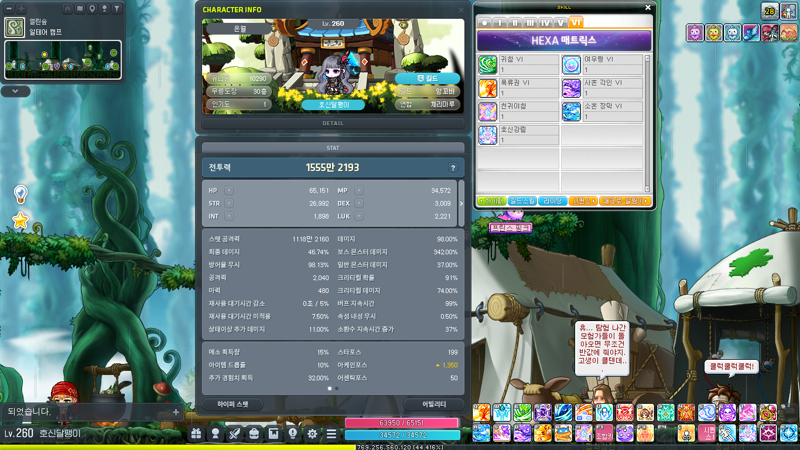This screenshot has height=450, width=800.
Task: Open the gift box menu icon
Action: [x=196, y=434]
